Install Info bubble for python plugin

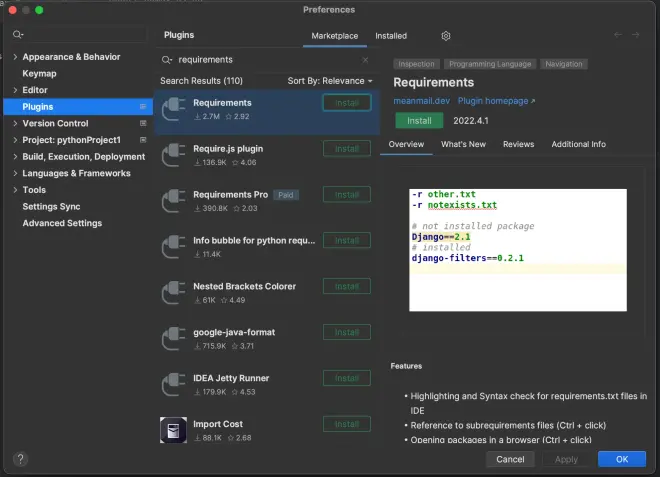[347, 240]
